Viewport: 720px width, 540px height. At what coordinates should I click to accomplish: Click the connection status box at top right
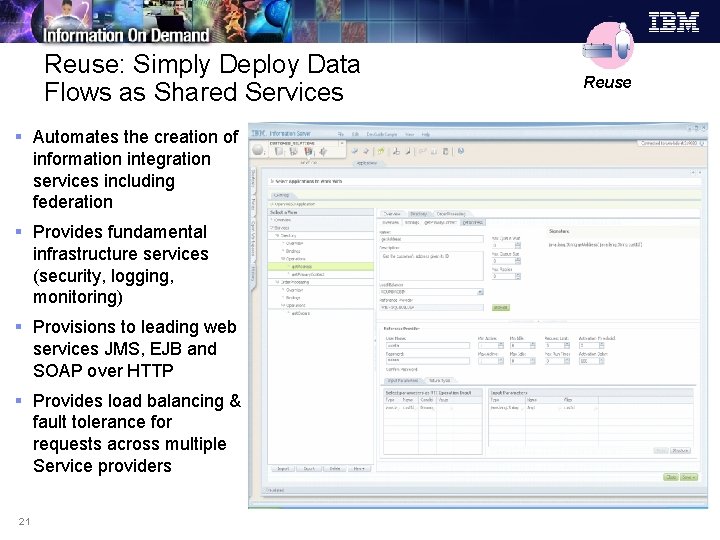tap(672, 143)
